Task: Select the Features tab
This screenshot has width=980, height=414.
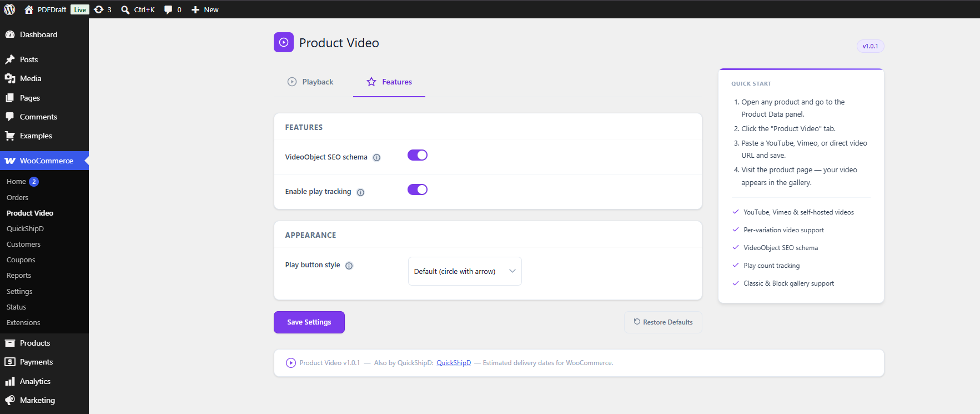Action: (x=389, y=82)
